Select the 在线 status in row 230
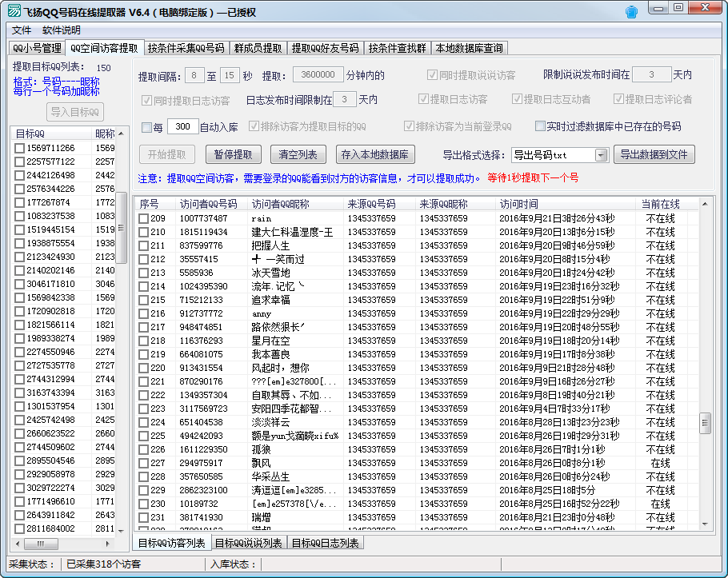 (x=660, y=504)
